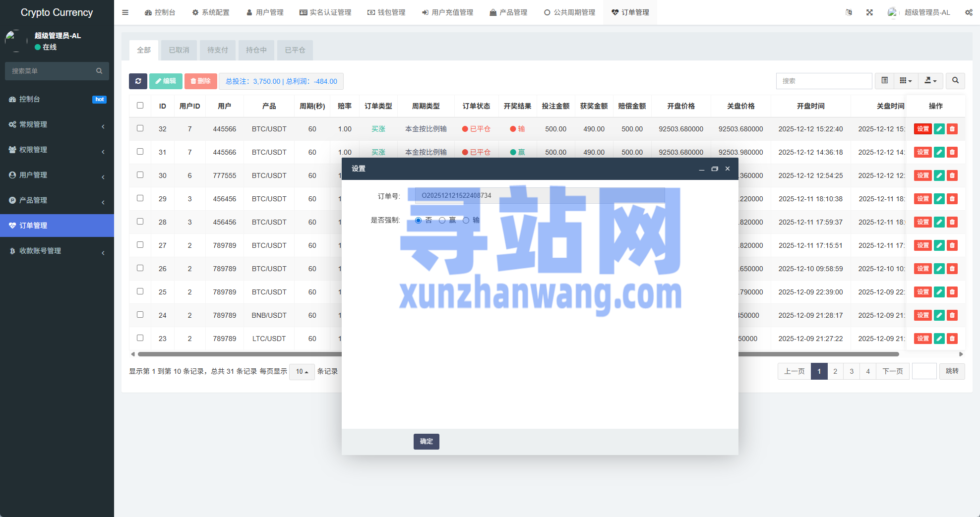Viewport: 980px width, 517px height.
Task: Switch to the 持仓中 tab
Action: pos(256,50)
